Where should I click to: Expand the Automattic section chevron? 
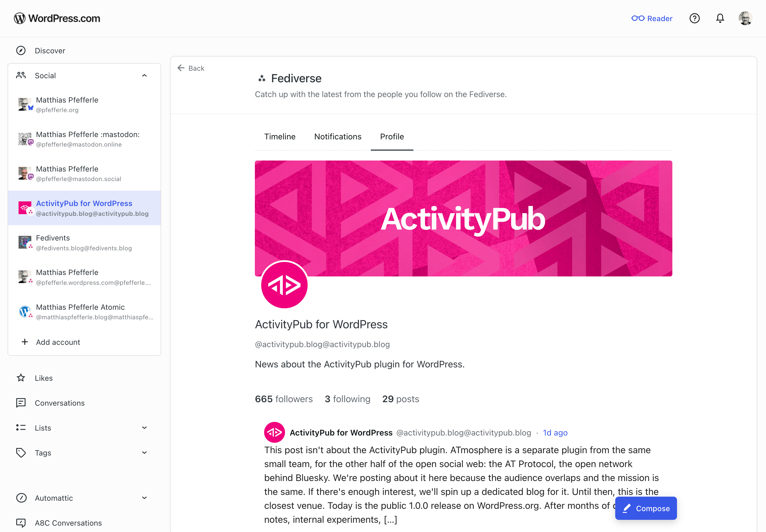tap(144, 498)
